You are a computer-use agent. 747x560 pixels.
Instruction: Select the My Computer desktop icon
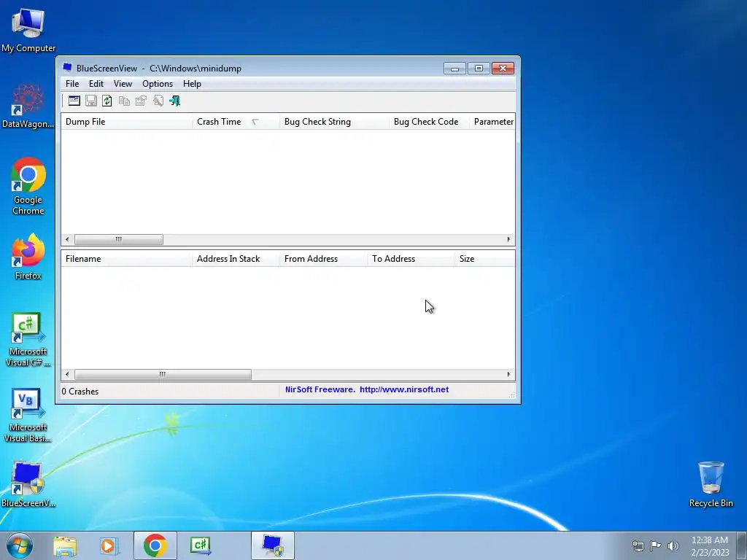tap(28, 31)
